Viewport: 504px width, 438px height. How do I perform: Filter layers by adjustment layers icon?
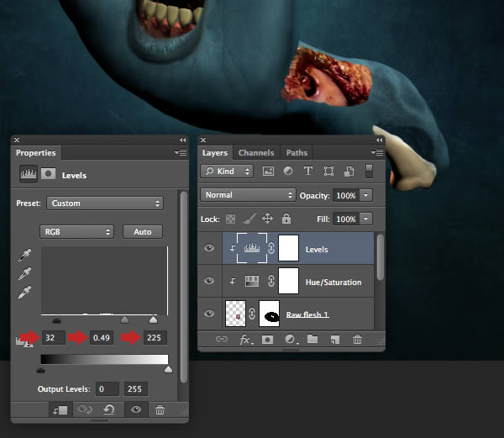[x=288, y=171]
